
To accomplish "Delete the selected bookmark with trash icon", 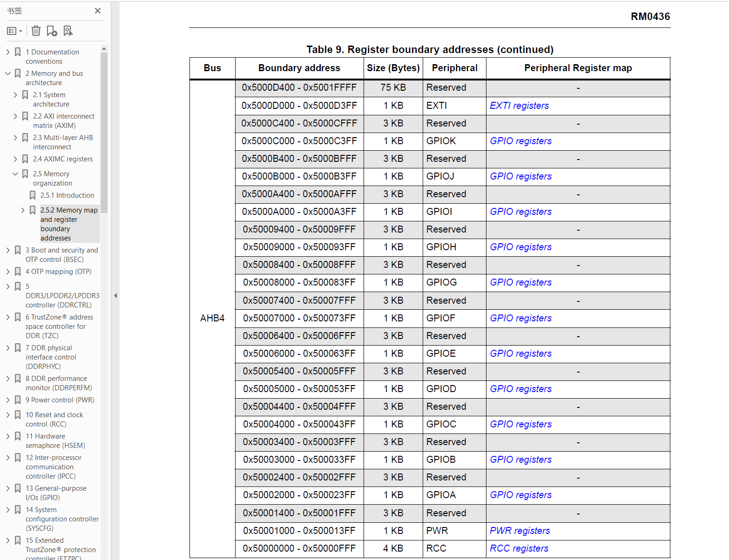I will click(36, 31).
